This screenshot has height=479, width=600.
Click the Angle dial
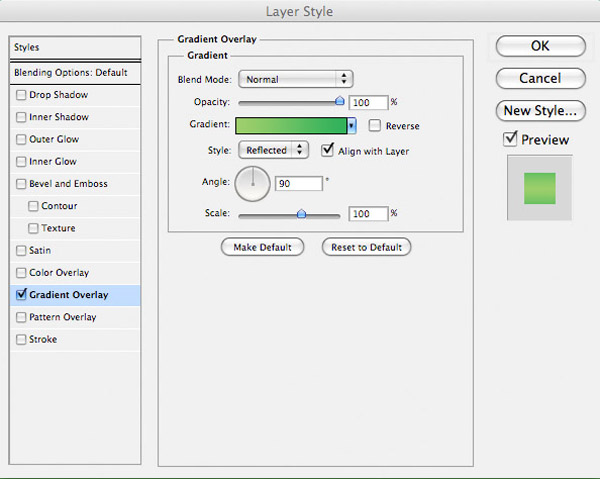tap(253, 184)
